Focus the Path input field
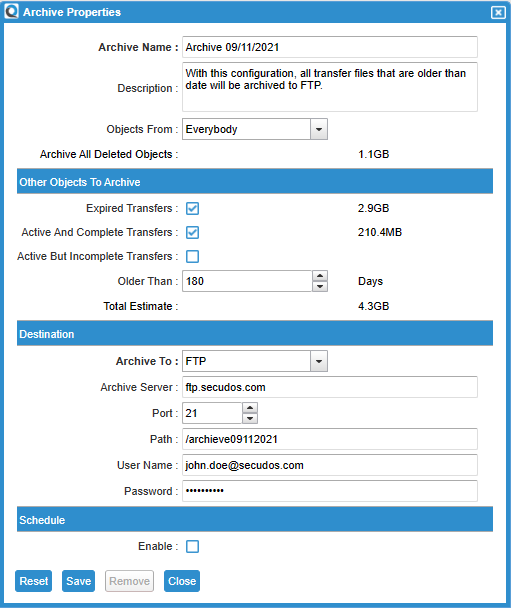 (x=330, y=439)
